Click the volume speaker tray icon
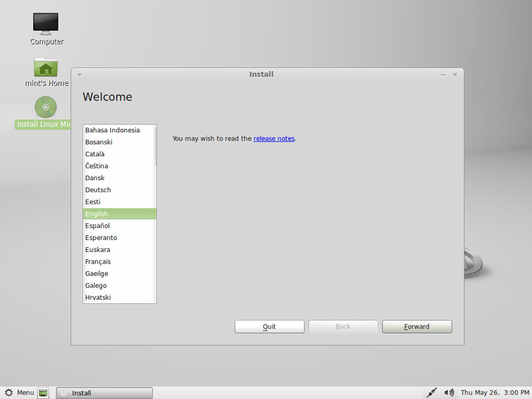Image resolution: width=532 pixels, height=399 pixels. point(449,392)
